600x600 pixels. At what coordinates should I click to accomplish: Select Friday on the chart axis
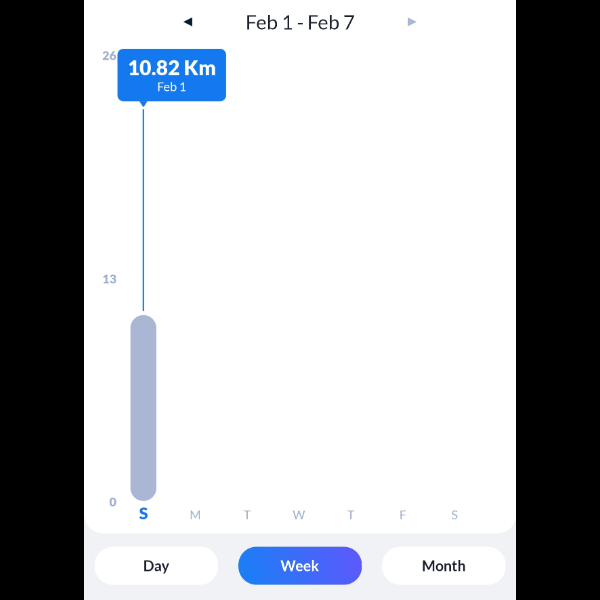click(x=403, y=515)
